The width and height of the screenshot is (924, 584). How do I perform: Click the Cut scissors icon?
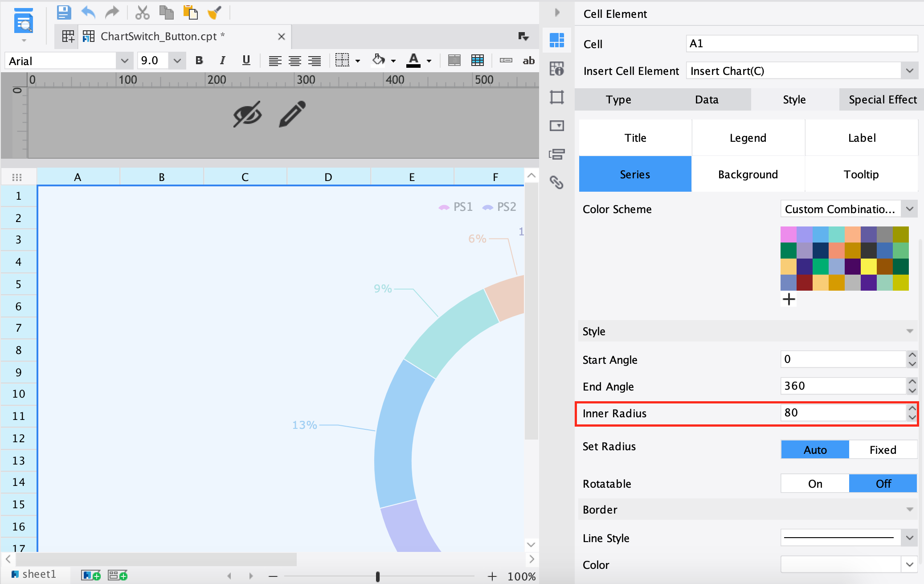142,12
